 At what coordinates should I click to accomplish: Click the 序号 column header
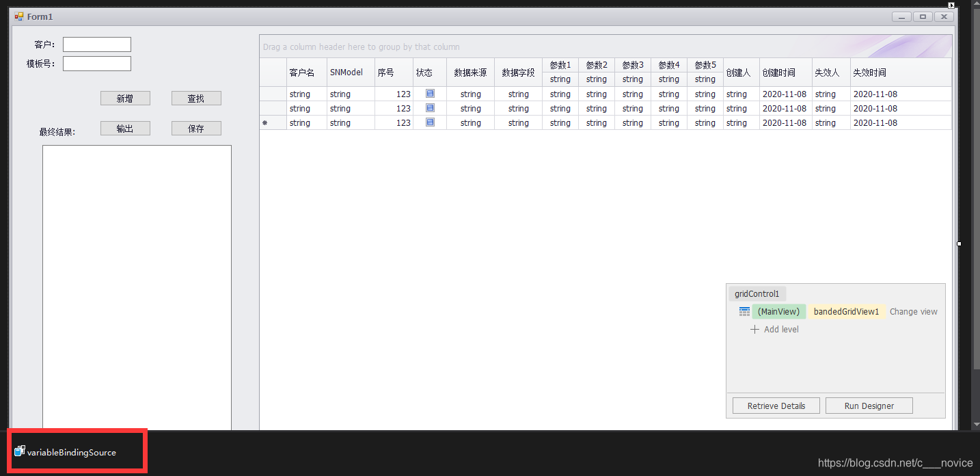click(x=394, y=72)
